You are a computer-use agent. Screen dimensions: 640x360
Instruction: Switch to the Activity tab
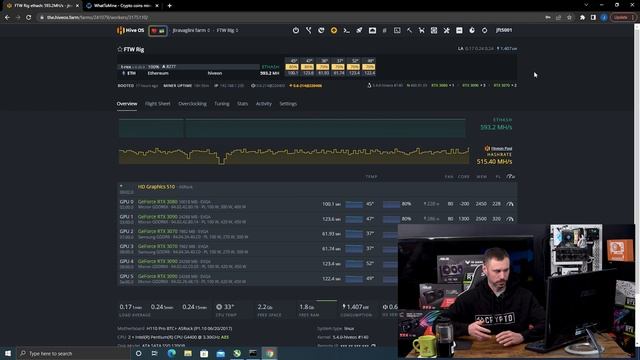[x=264, y=104]
